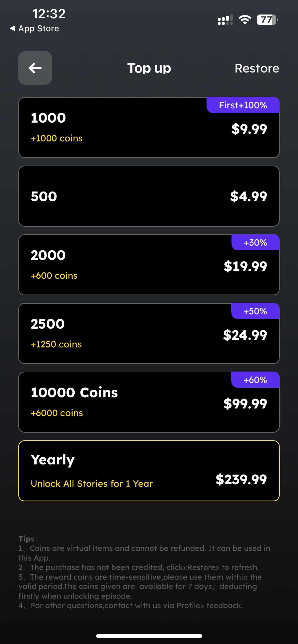Tap the $9.99 price label

click(249, 129)
